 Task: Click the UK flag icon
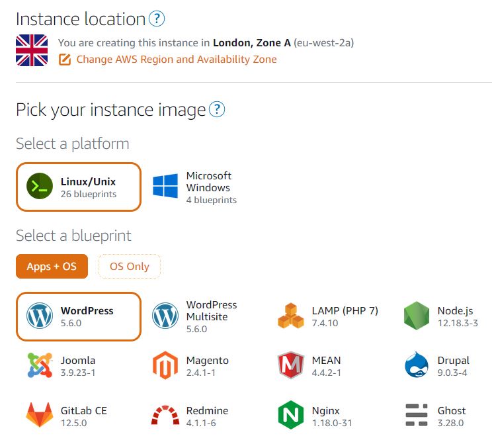click(32, 50)
